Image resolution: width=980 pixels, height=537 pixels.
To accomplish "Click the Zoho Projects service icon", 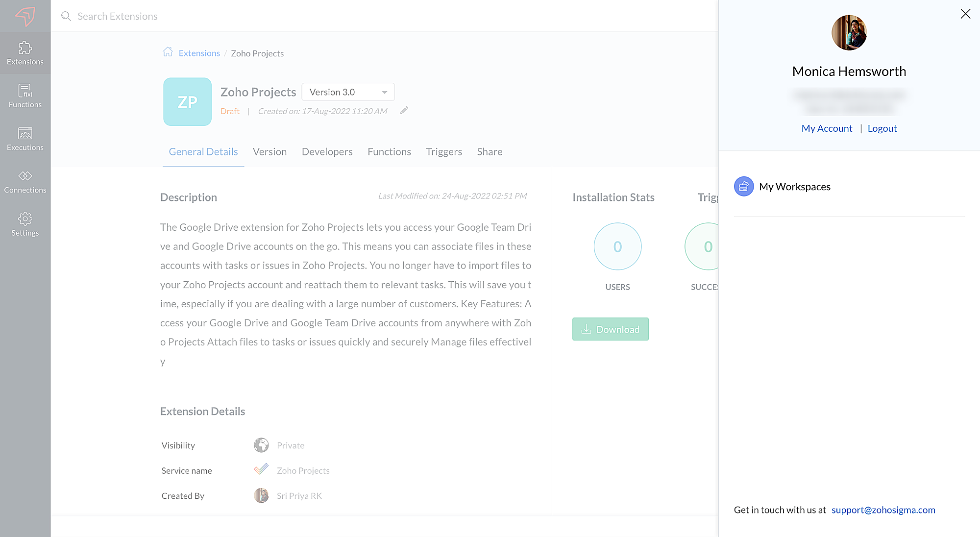I will click(261, 470).
